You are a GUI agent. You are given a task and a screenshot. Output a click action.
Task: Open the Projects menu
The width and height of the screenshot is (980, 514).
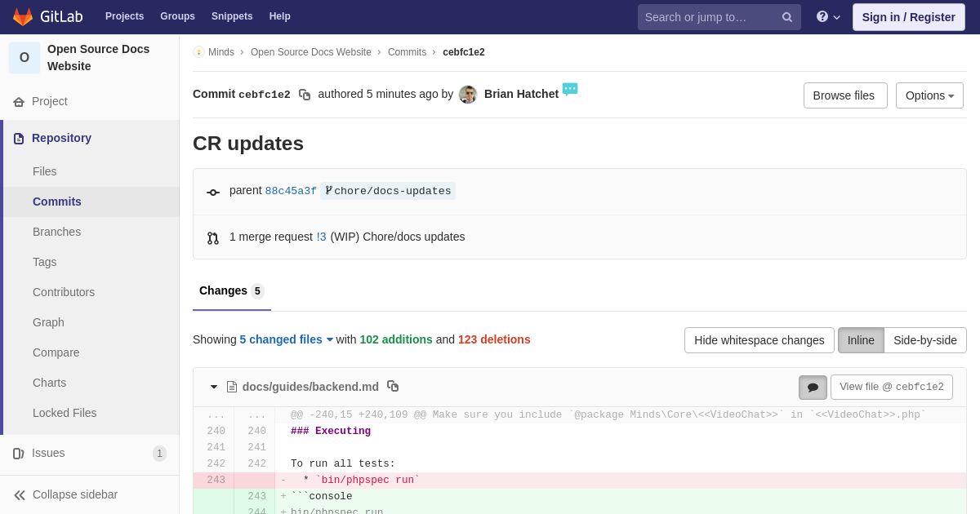pyautogui.click(x=124, y=16)
